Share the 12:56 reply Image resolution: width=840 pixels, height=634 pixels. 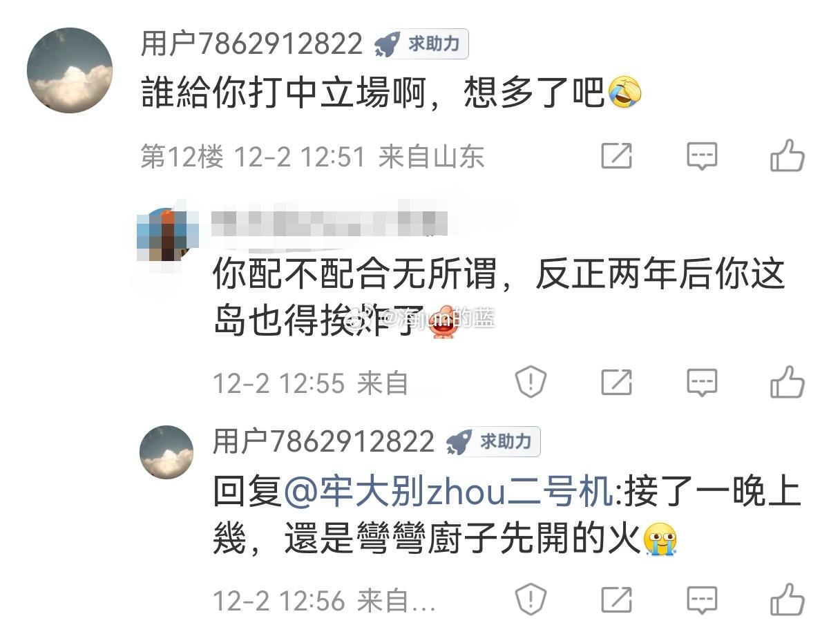(x=616, y=599)
